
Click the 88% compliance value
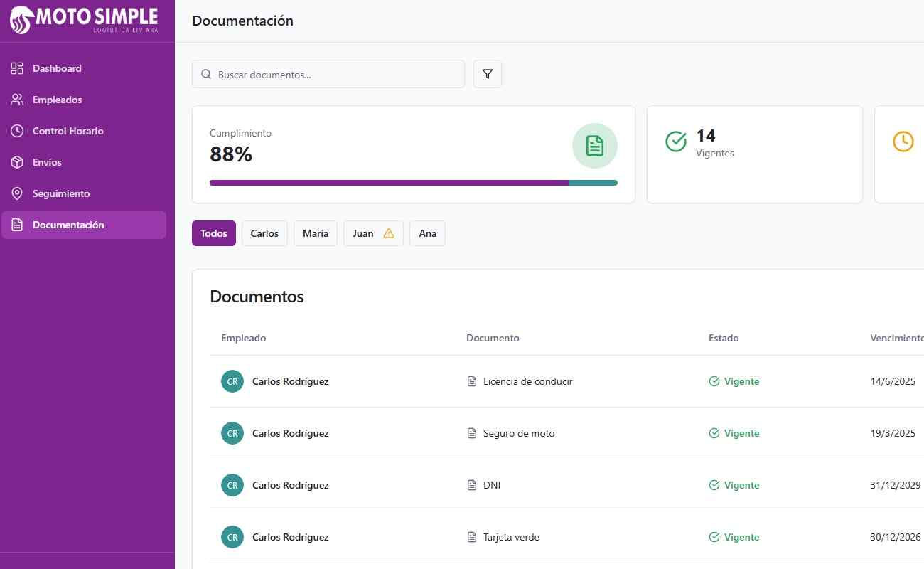(x=231, y=154)
